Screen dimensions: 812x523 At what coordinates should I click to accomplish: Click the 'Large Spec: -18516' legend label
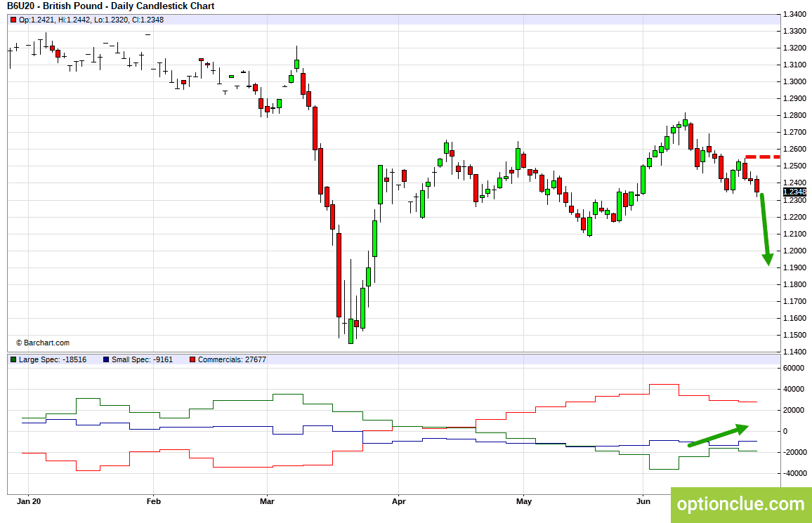pyautogui.click(x=53, y=359)
